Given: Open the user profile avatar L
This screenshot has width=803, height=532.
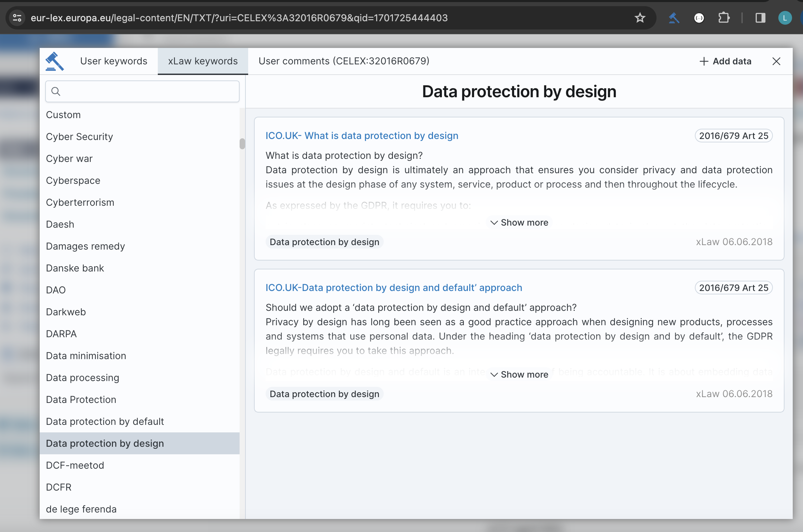Looking at the screenshot, I should [785, 18].
